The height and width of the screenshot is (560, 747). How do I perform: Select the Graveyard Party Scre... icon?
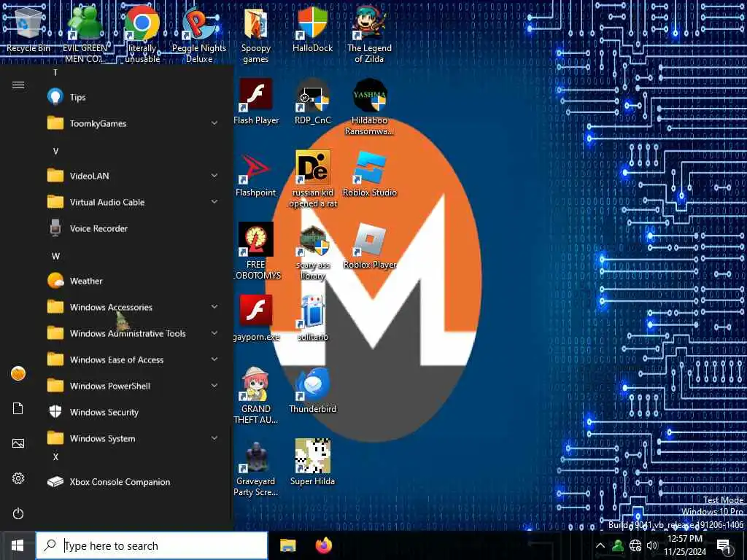coord(256,467)
